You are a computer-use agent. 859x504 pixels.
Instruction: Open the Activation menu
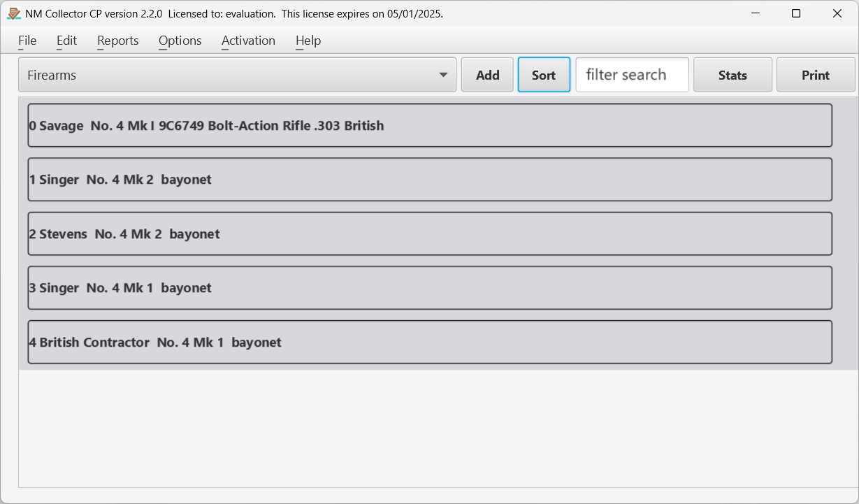tap(249, 41)
